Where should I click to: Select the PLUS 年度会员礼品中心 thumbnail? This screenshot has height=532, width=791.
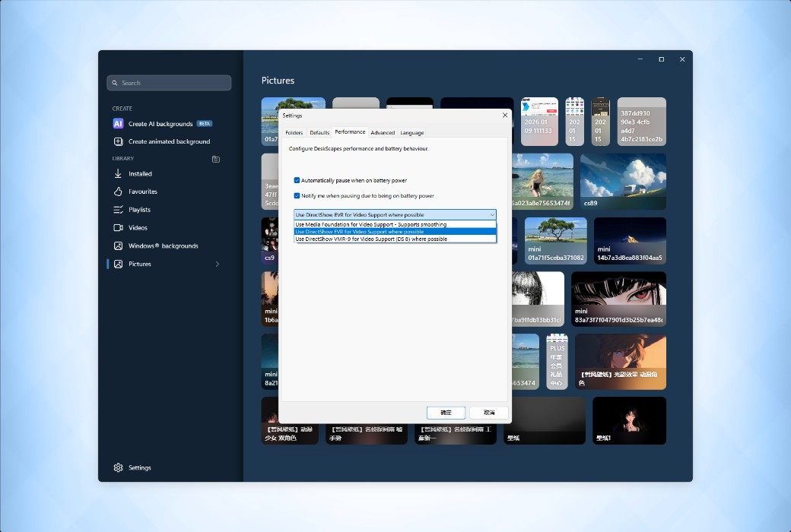point(557,362)
